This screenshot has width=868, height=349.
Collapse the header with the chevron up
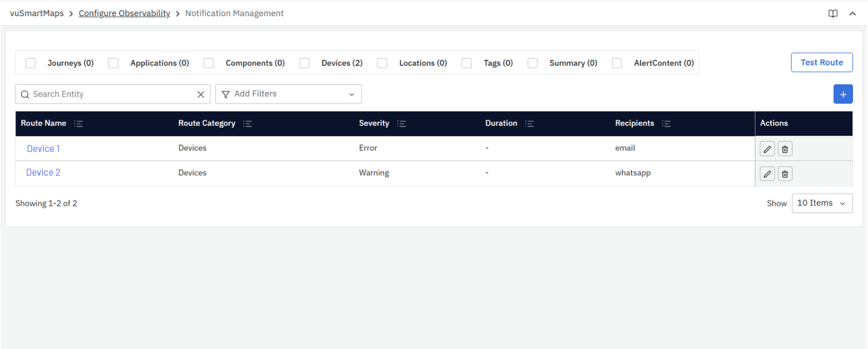[x=852, y=14]
